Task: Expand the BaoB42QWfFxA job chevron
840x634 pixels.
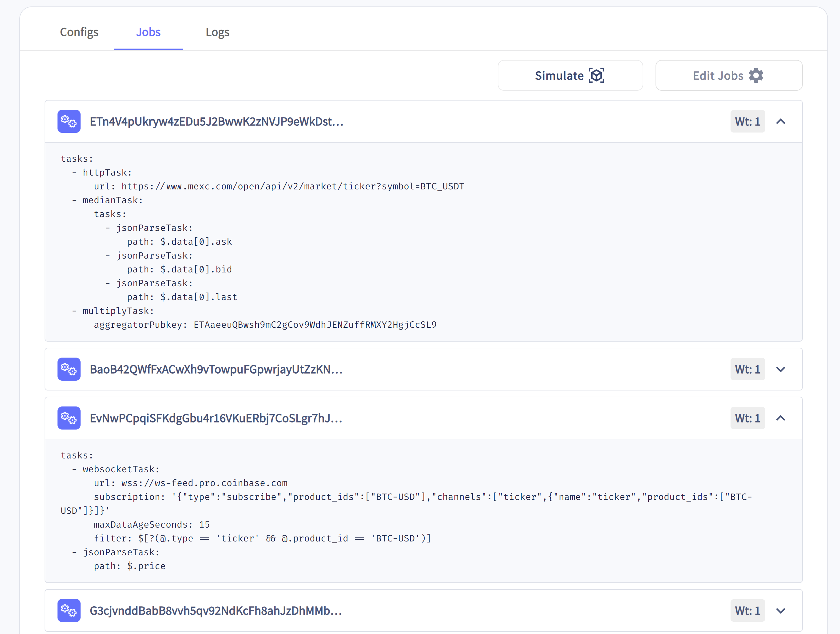Action: 780,369
